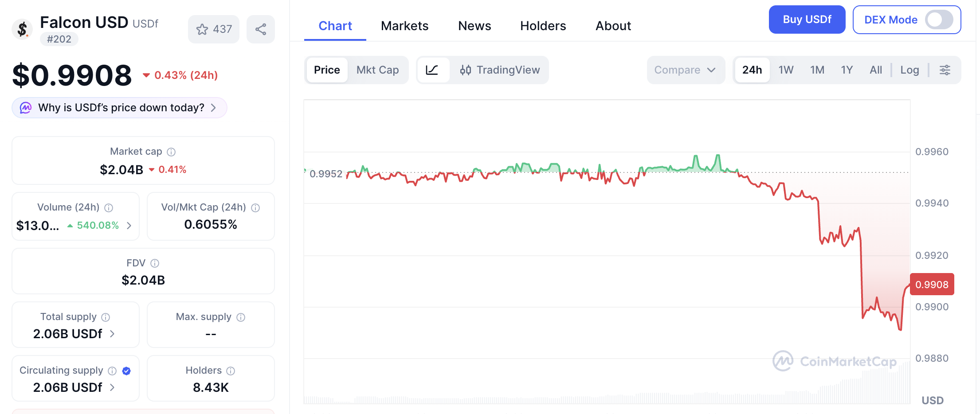
Task: Click the share icon button
Action: coord(261,29)
